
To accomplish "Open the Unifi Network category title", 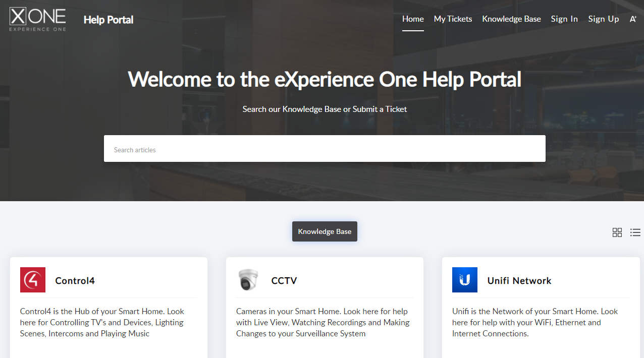I will tap(519, 281).
